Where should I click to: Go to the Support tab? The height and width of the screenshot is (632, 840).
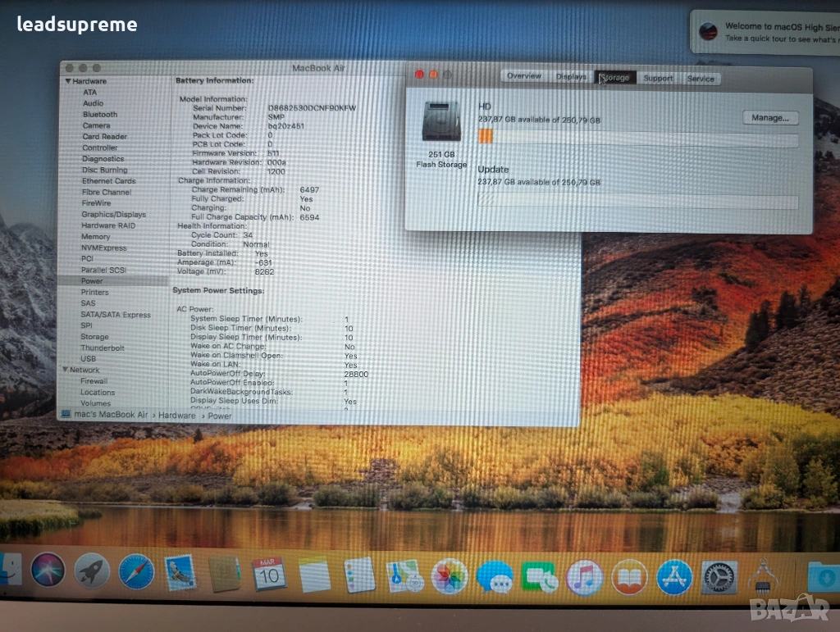coord(658,79)
